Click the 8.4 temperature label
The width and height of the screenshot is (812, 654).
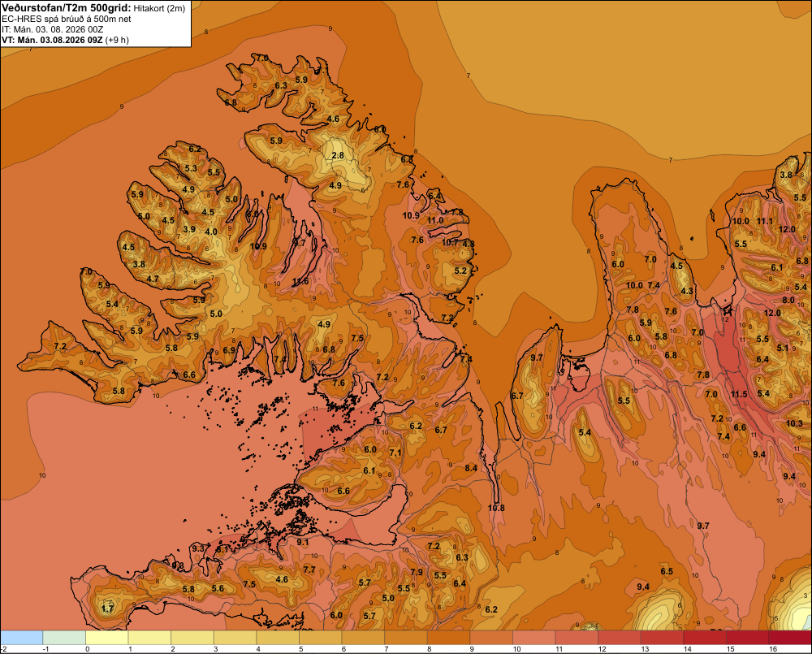coord(471,468)
